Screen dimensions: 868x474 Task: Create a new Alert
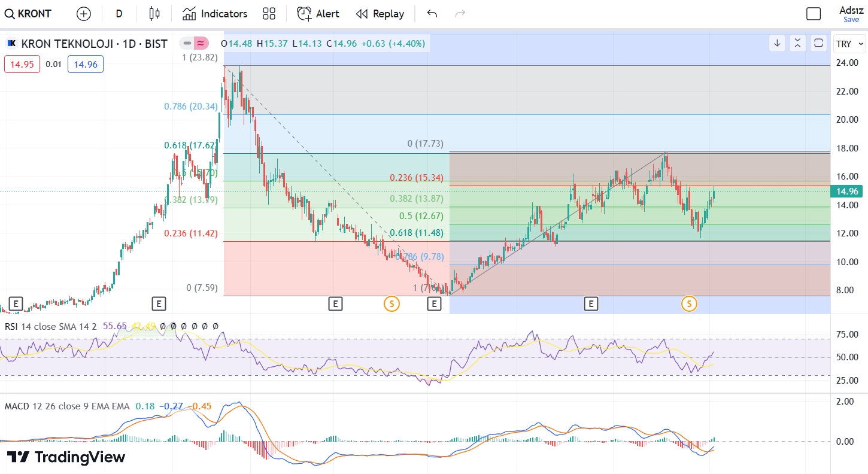(x=318, y=14)
